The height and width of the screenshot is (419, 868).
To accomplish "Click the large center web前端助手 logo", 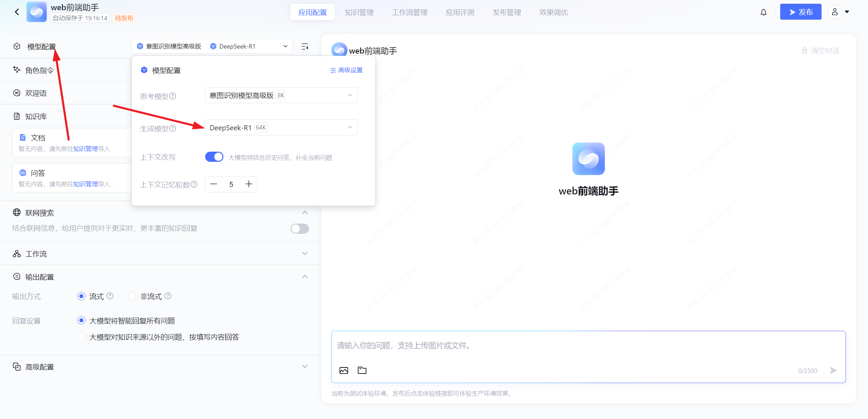I will (x=588, y=159).
